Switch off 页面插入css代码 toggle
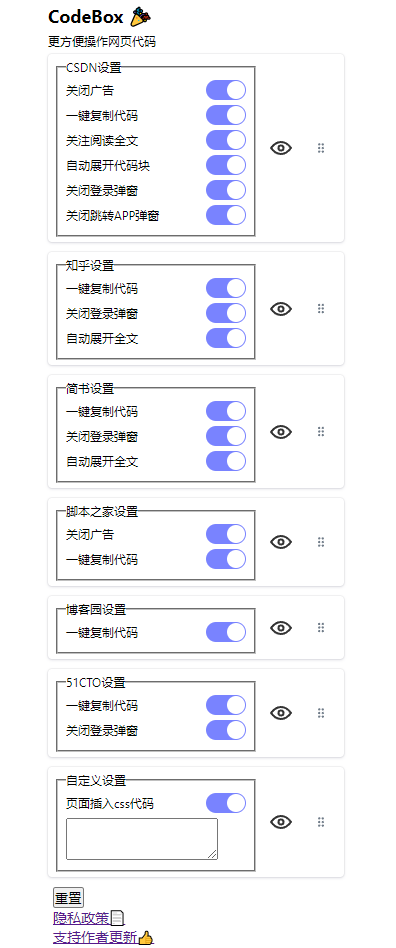Image resolution: width=396 pixels, height=948 pixels. (x=226, y=804)
